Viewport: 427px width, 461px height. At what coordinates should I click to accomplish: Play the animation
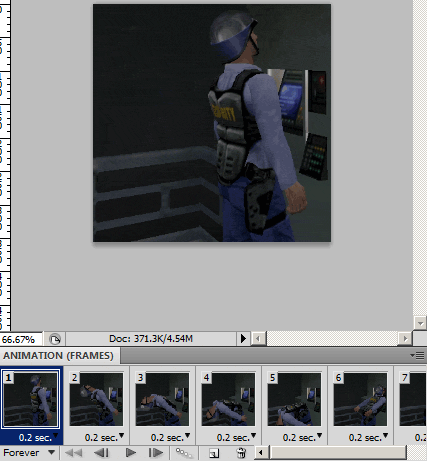pos(131,453)
